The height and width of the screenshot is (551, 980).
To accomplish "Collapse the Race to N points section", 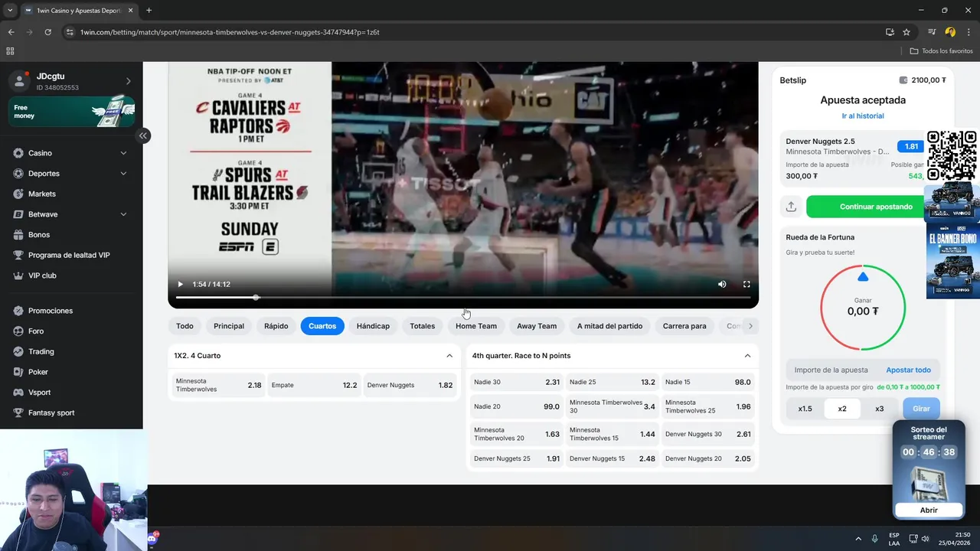I will (747, 356).
